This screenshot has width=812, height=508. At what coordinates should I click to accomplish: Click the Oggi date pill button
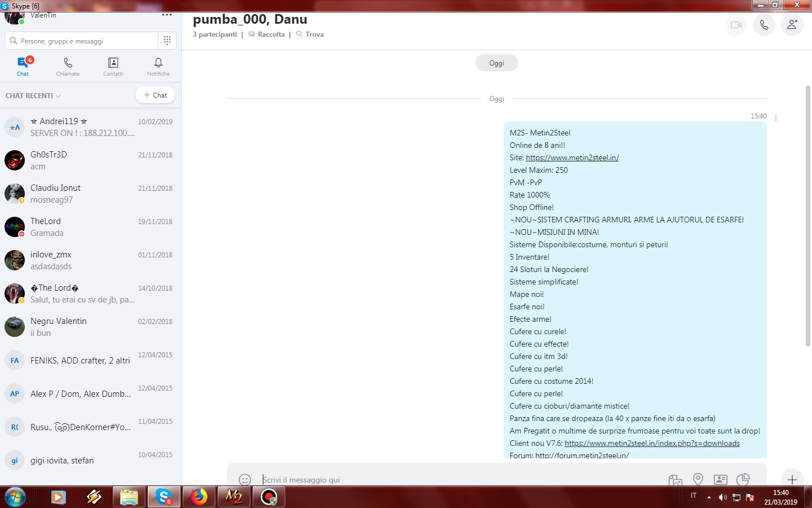coord(496,63)
